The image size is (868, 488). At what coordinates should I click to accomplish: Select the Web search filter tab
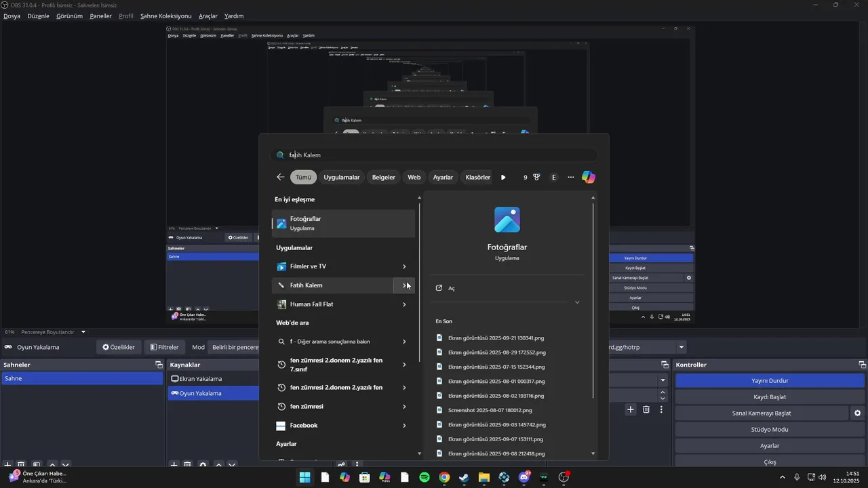click(x=414, y=177)
